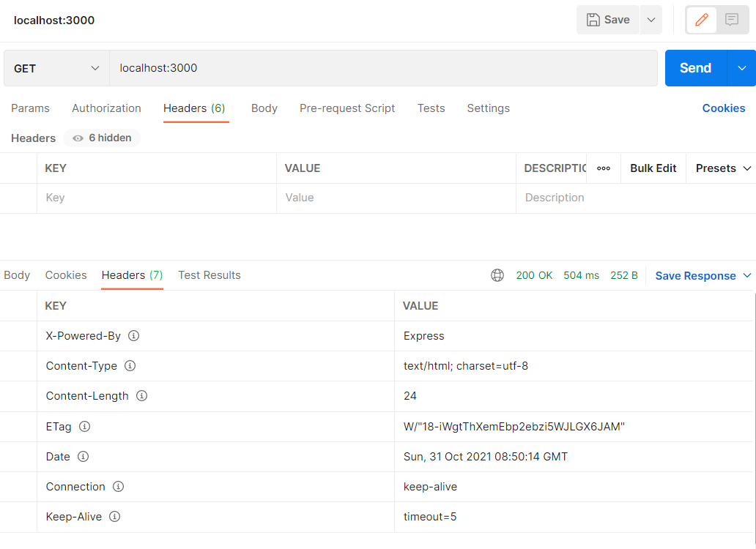Click the globe network icon
The image size is (756, 549).
(x=497, y=275)
